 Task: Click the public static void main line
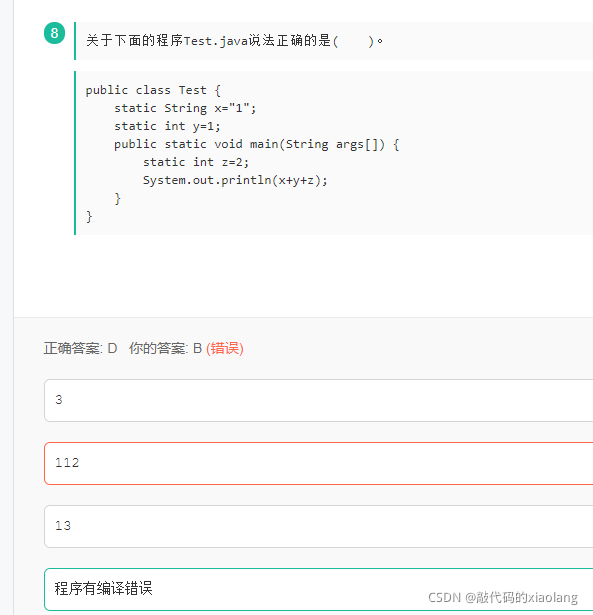pos(257,145)
